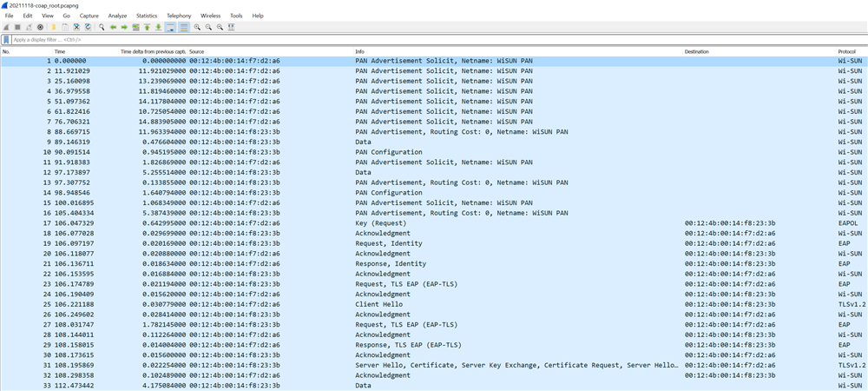The image size is (868, 391).
Task: Save this capture file icon
Action: (65, 27)
